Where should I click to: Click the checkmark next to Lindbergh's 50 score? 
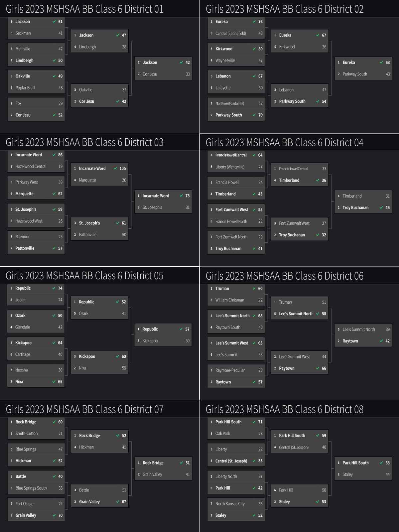pyautogui.click(x=54, y=61)
